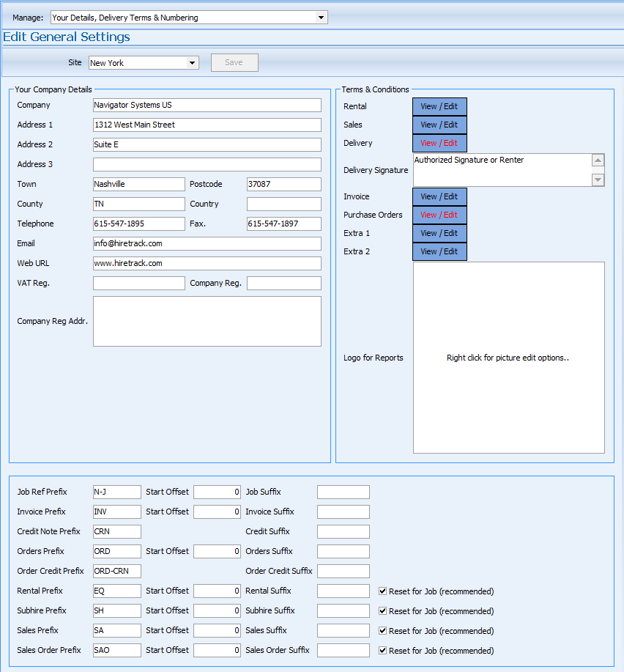624x672 pixels.
Task: Click Purchase Orders View / Edit button
Action: (439, 215)
